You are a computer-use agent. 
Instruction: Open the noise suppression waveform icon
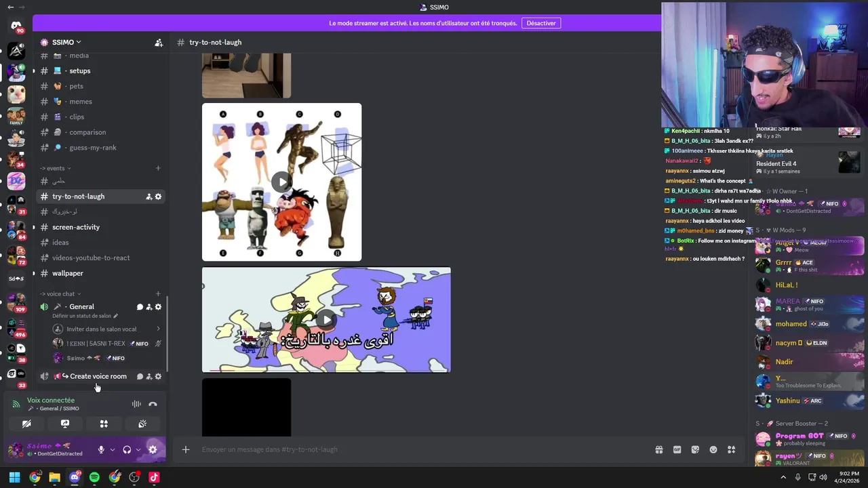coord(136,404)
